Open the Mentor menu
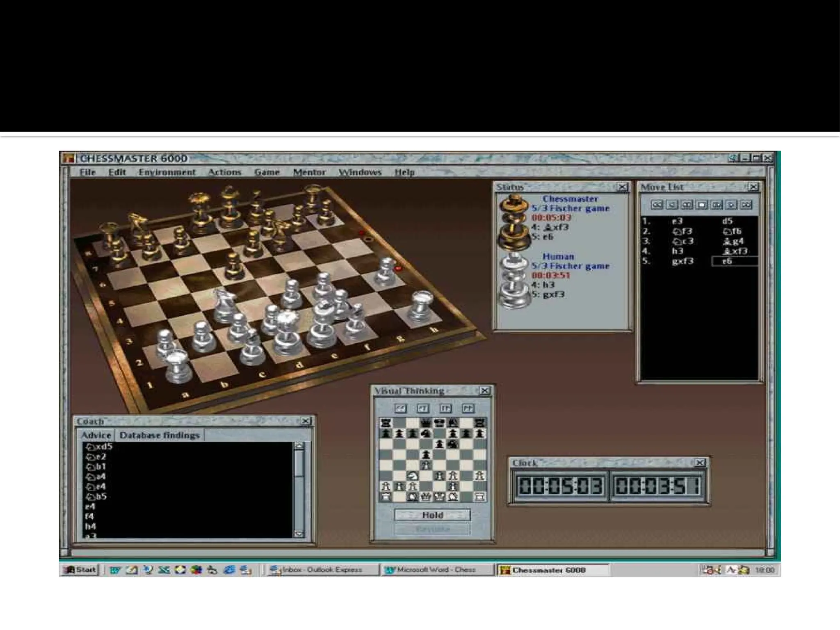840x630 pixels. pyautogui.click(x=309, y=172)
